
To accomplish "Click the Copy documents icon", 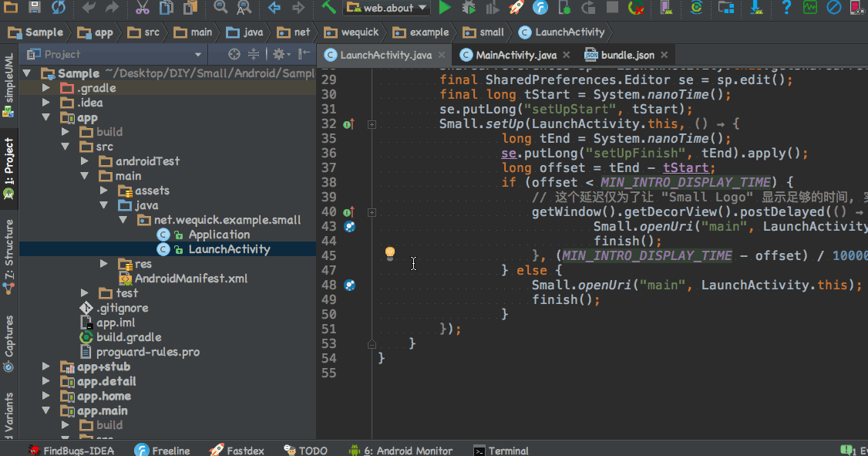I will 166,7.
